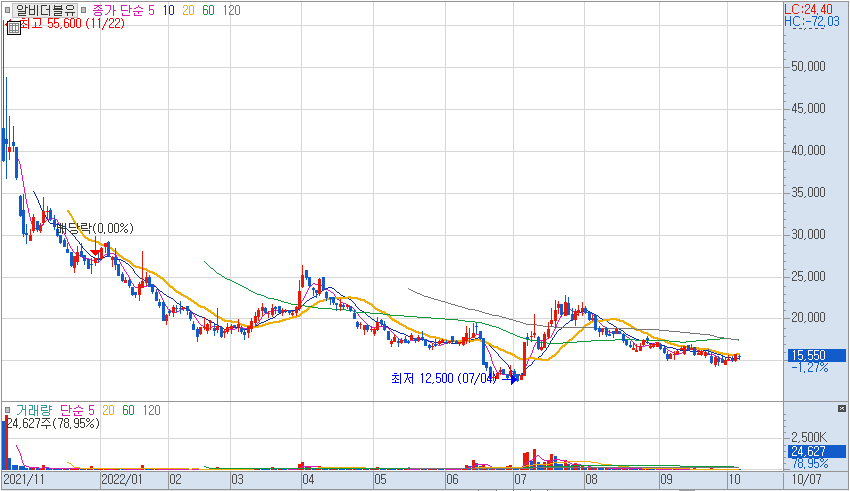Click the 02 month axis label
This screenshot has width=850, height=491.
point(175,480)
